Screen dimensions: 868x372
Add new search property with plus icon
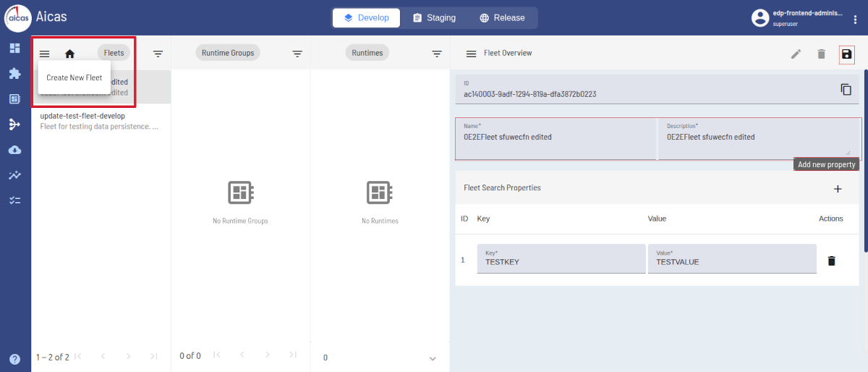click(838, 189)
